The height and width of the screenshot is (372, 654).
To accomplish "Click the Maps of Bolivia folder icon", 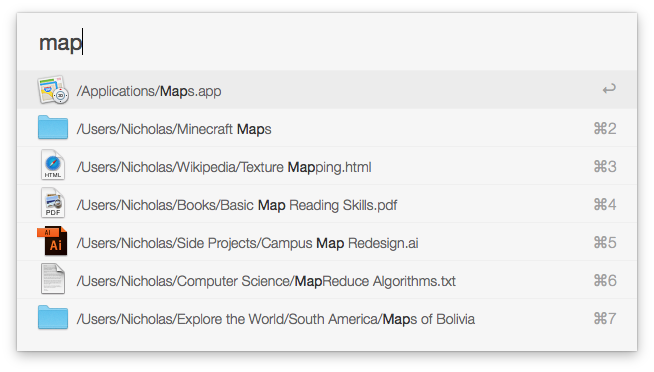I will (53, 317).
